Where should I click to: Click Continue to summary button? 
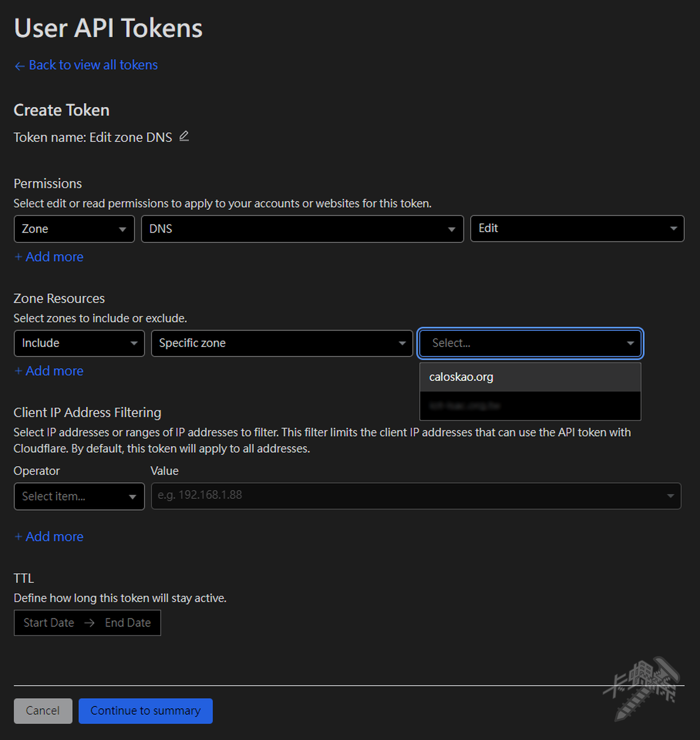tap(145, 710)
